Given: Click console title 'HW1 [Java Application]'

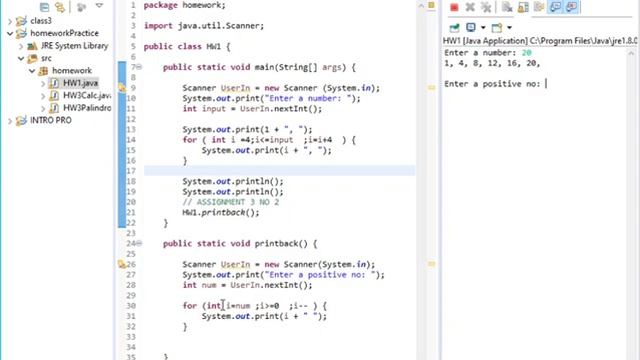Looking at the screenshot, I should click(x=485, y=41).
